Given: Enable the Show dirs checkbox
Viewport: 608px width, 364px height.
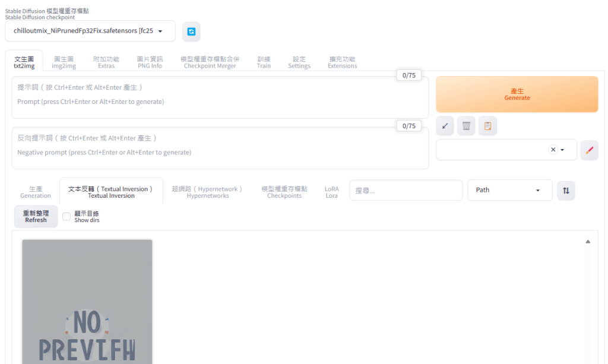Looking at the screenshot, I should click(x=66, y=216).
